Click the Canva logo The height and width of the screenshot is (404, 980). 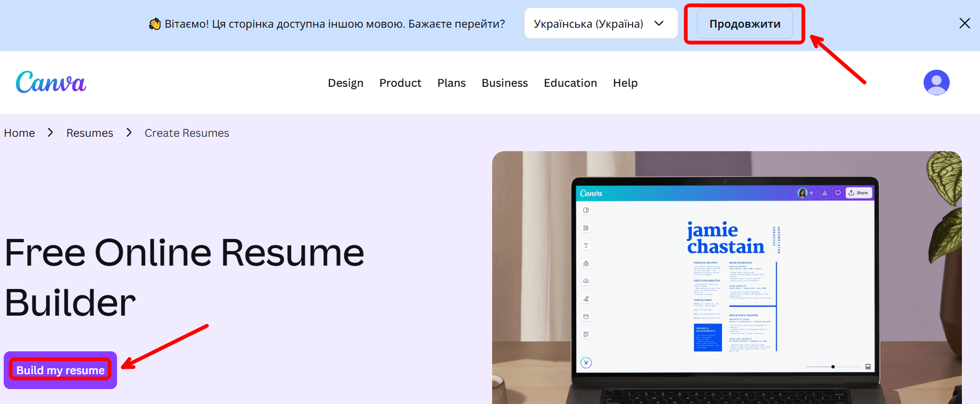click(x=51, y=83)
